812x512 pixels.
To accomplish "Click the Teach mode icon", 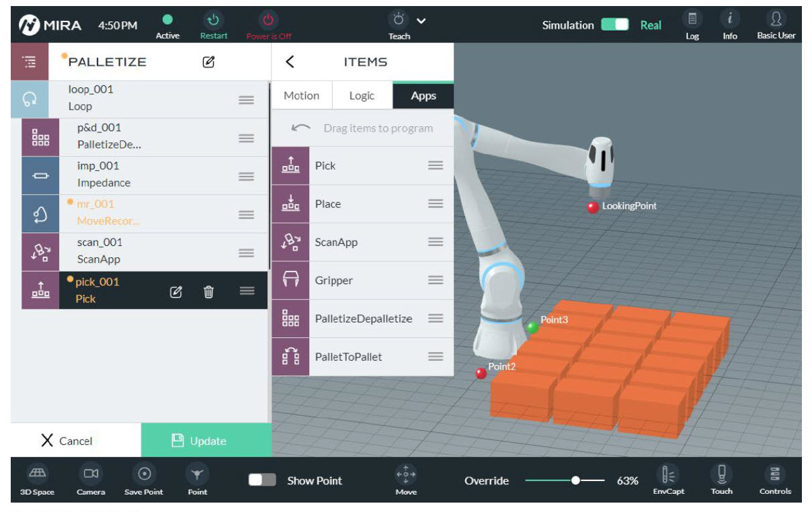I will [x=399, y=19].
